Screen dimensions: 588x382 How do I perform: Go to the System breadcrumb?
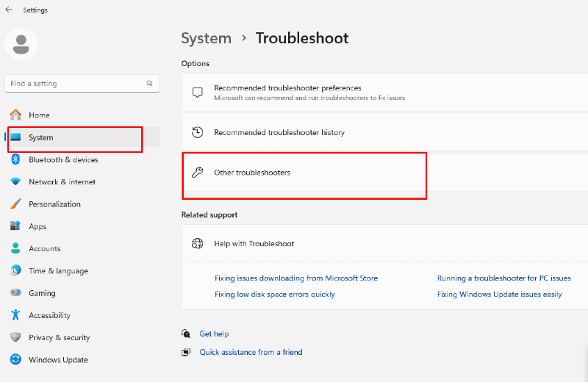206,38
